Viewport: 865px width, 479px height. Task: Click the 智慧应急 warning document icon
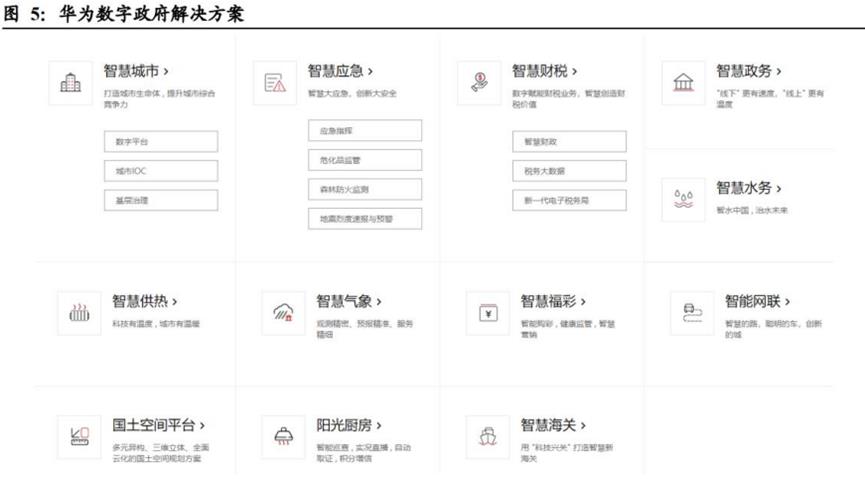click(275, 83)
